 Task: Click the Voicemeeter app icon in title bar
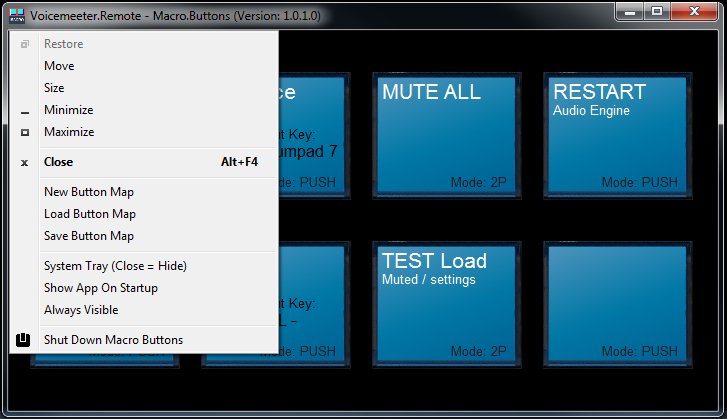17,15
